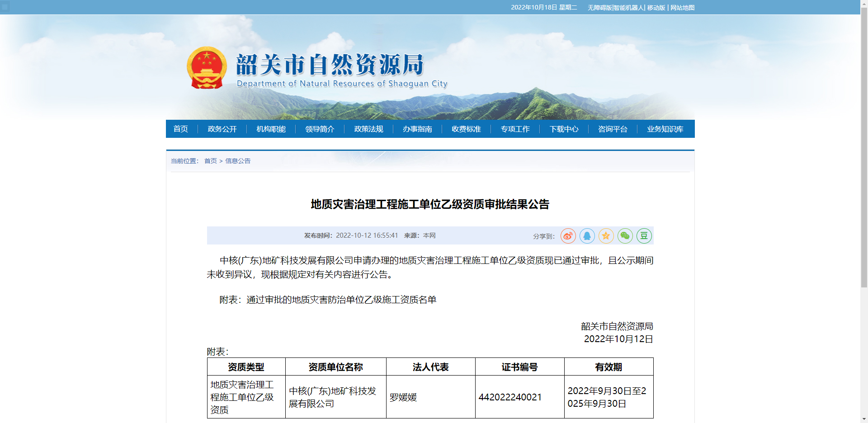Screen dimensions: 868x423
Task: Share the announcement to QZone
Action: point(606,235)
